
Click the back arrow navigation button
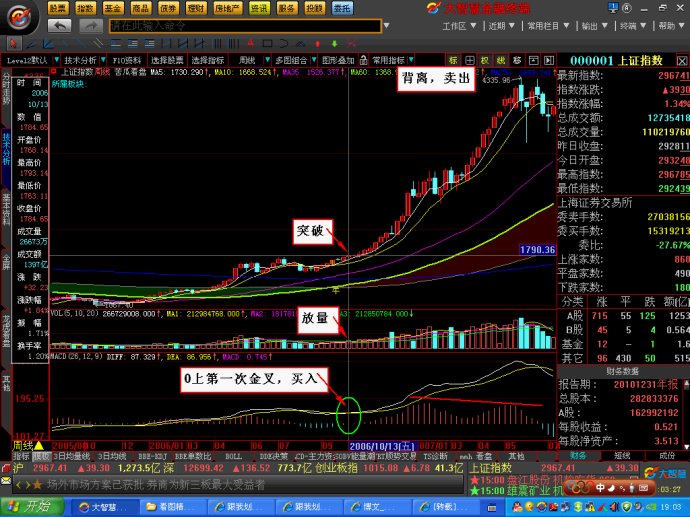(x=60, y=26)
